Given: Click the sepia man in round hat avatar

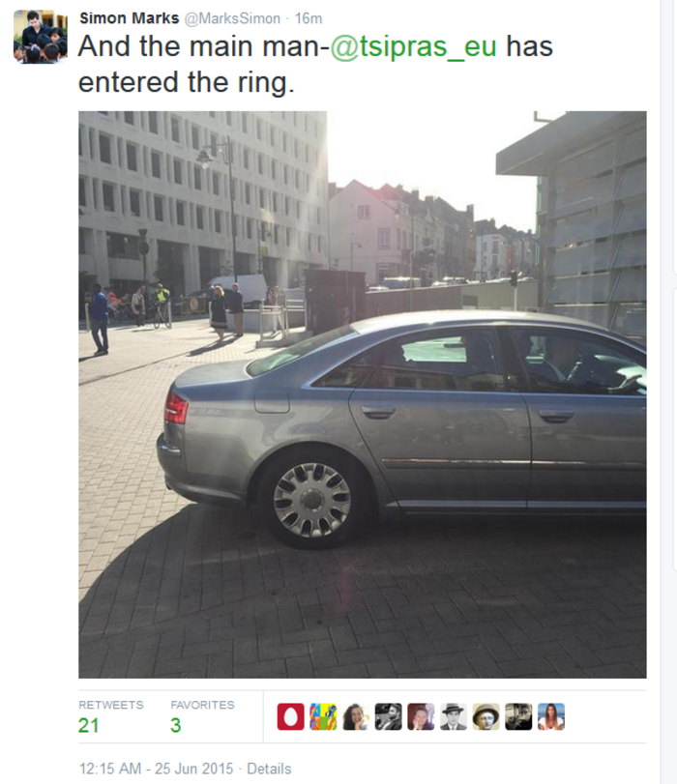Looking at the screenshot, I should coord(486,716).
